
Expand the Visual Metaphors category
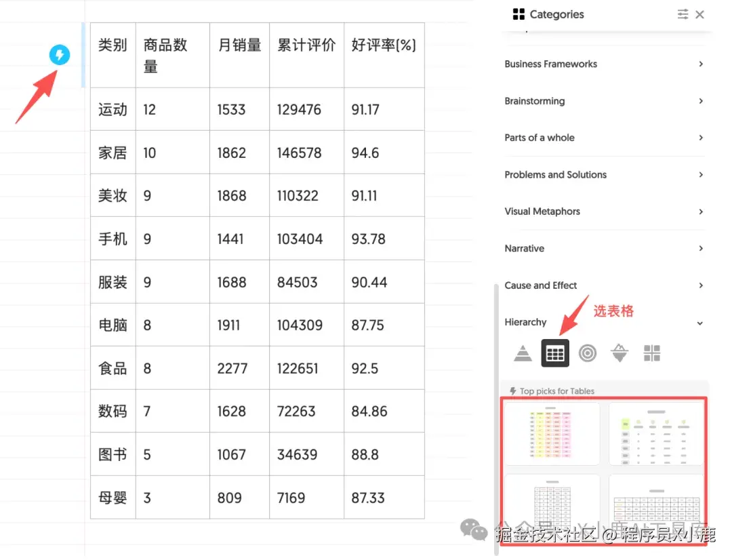[604, 212]
